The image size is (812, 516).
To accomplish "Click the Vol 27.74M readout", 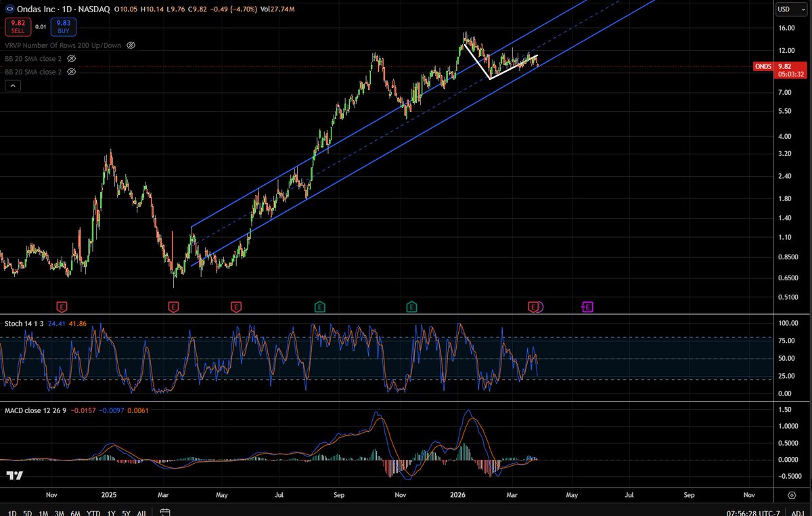I will pyautogui.click(x=276, y=9).
